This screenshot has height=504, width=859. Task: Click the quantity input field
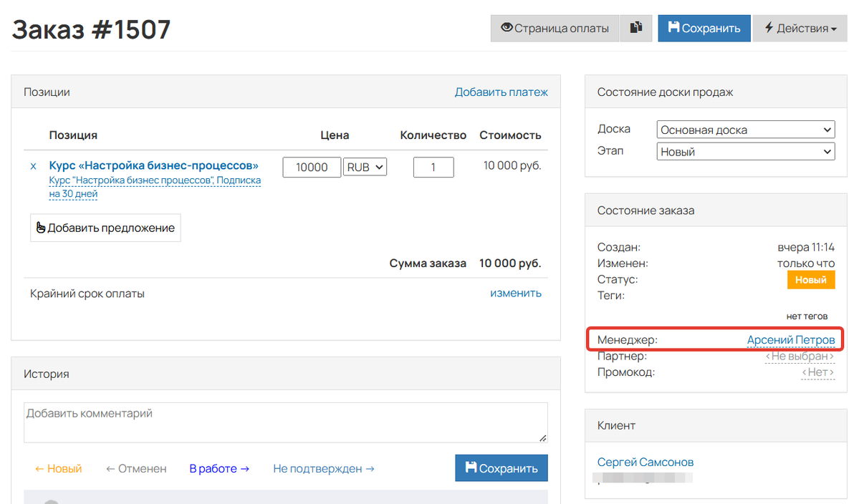coord(433,167)
